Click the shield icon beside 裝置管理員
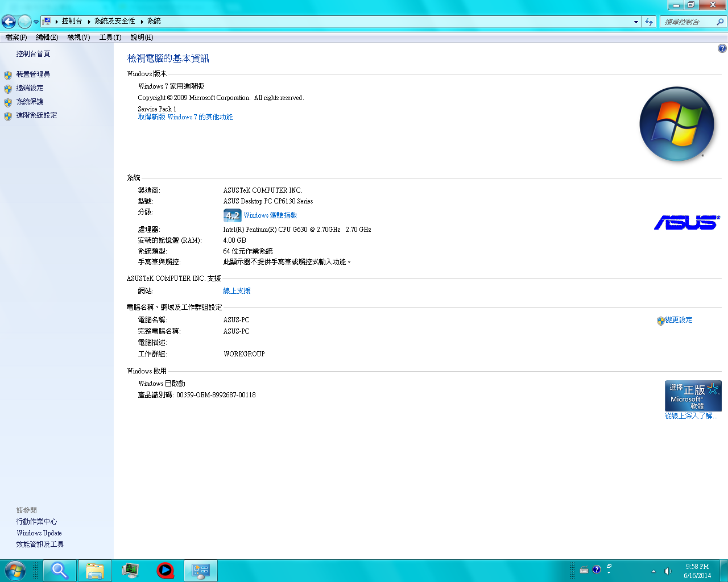Viewport: 728px width, 582px height. (x=8, y=75)
